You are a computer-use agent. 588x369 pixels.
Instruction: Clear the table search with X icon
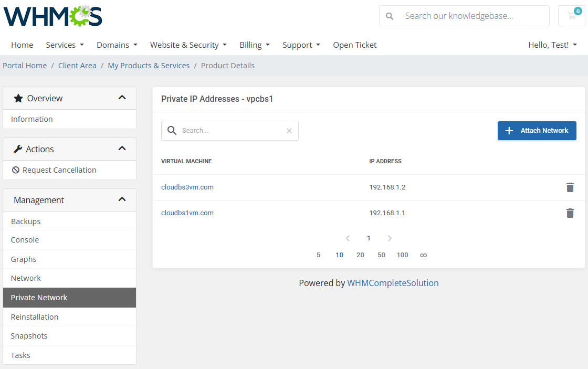[289, 131]
